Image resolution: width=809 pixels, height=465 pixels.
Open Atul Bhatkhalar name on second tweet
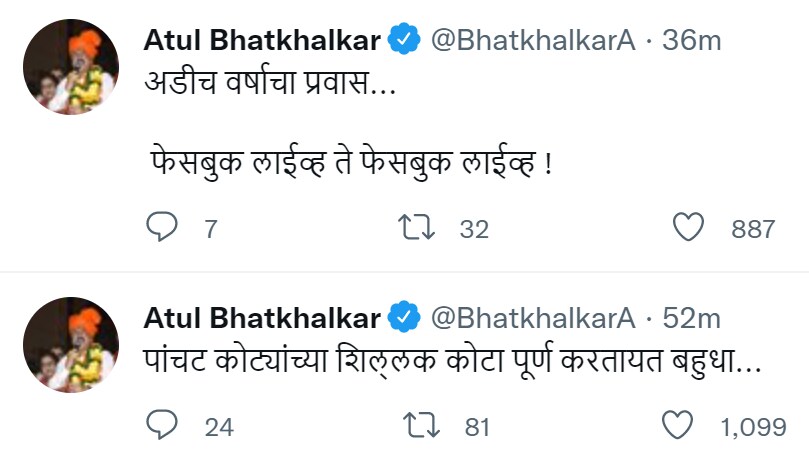(262, 317)
